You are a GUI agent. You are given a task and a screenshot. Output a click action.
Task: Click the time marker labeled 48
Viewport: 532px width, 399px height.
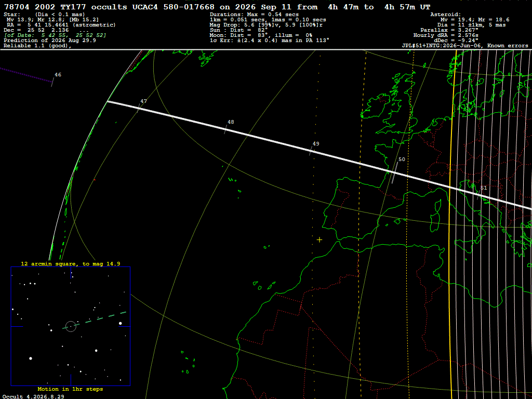coord(231,122)
